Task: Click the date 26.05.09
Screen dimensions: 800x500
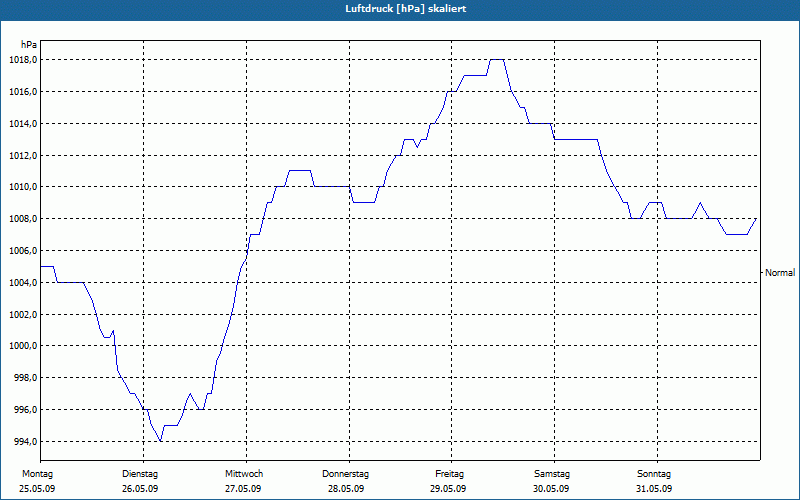Action: (x=140, y=489)
